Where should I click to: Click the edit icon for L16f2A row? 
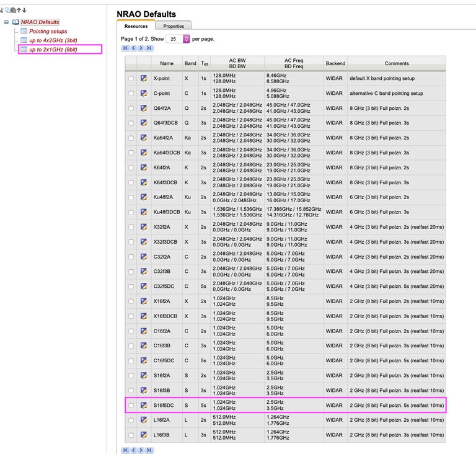(144, 421)
